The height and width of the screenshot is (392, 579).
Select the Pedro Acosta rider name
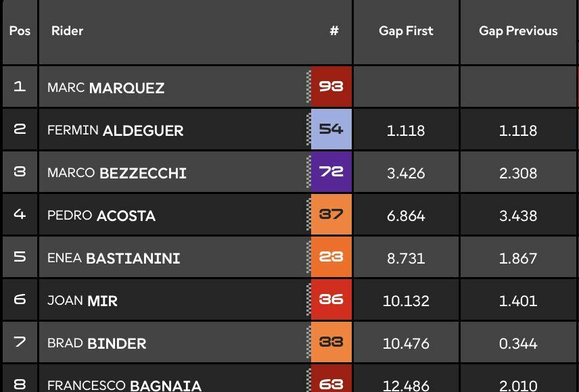coord(101,216)
